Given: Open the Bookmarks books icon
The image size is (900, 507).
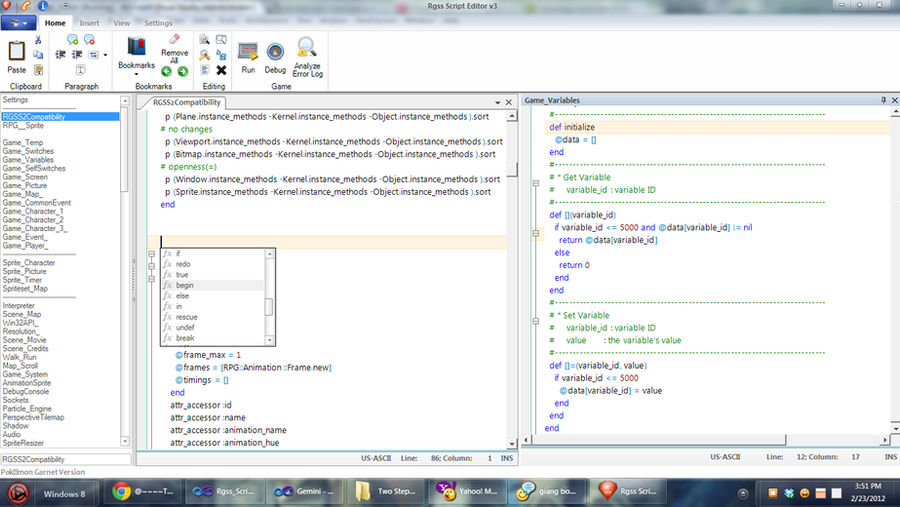Looking at the screenshot, I should [x=137, y=47].
